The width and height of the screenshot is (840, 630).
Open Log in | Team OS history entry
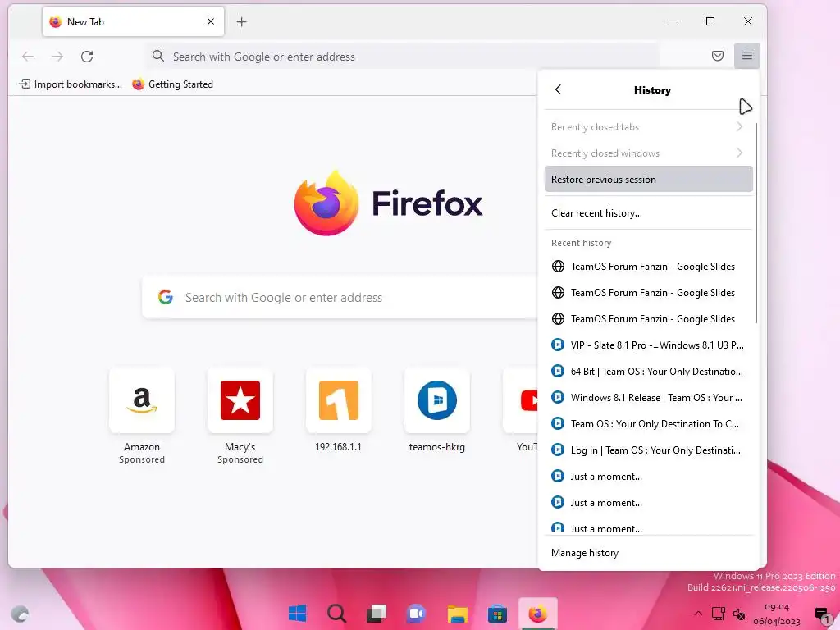point(648,450)
